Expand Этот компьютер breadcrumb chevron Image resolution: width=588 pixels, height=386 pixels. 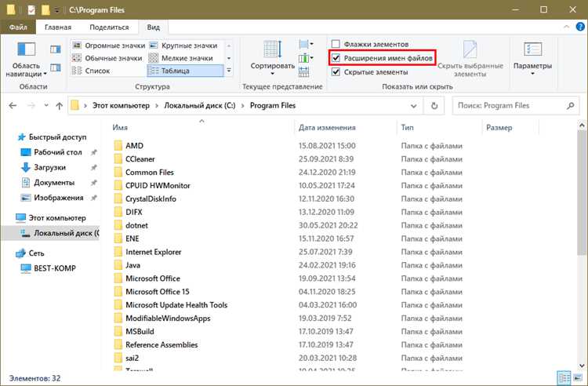pos(157,106)
